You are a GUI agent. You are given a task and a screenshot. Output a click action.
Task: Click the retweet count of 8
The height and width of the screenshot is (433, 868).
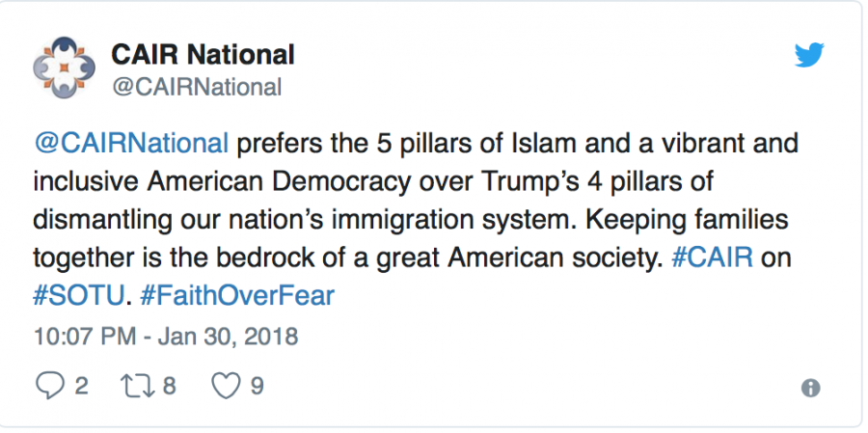[169, 386]
